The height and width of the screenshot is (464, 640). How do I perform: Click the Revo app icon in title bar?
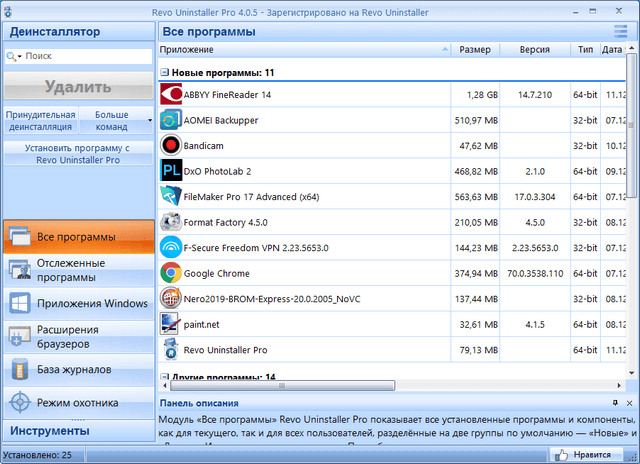click(7, 12)
